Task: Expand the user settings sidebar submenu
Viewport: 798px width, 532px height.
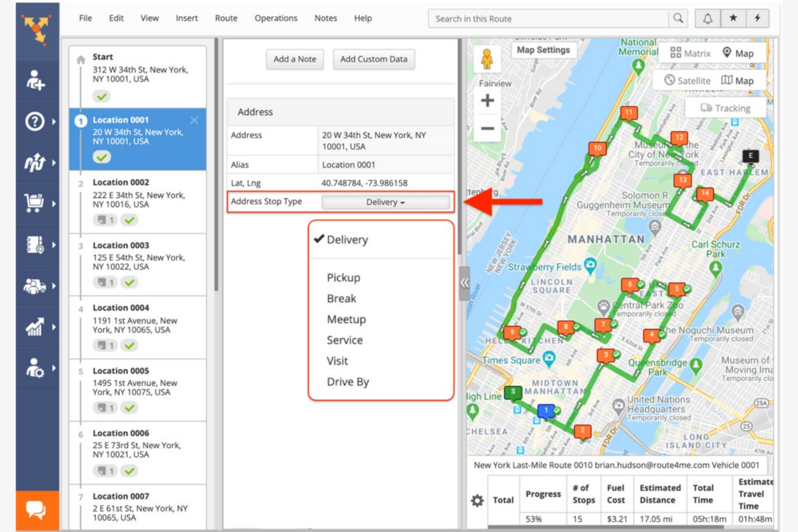Action: (33, 368)
